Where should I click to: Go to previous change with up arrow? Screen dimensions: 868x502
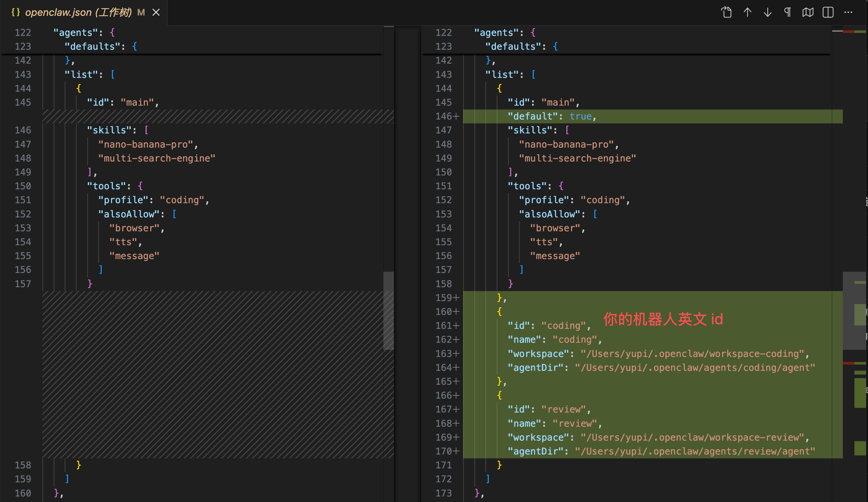click(747, 12)
